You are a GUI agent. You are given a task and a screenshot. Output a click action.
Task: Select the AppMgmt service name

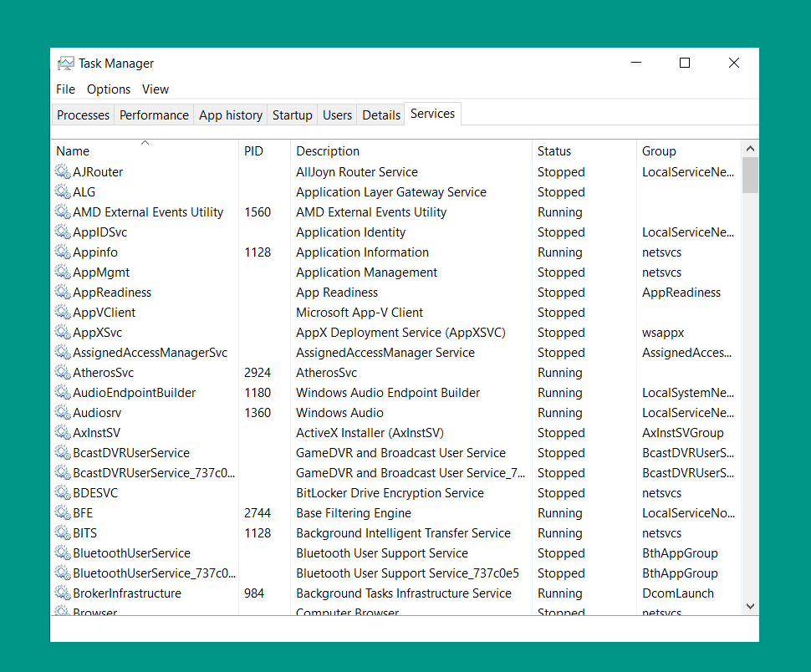tap(101, 272)
